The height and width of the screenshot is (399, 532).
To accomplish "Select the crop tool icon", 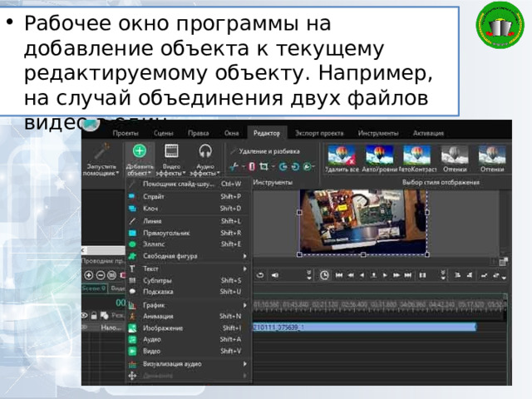I will (x=264, y=166).
